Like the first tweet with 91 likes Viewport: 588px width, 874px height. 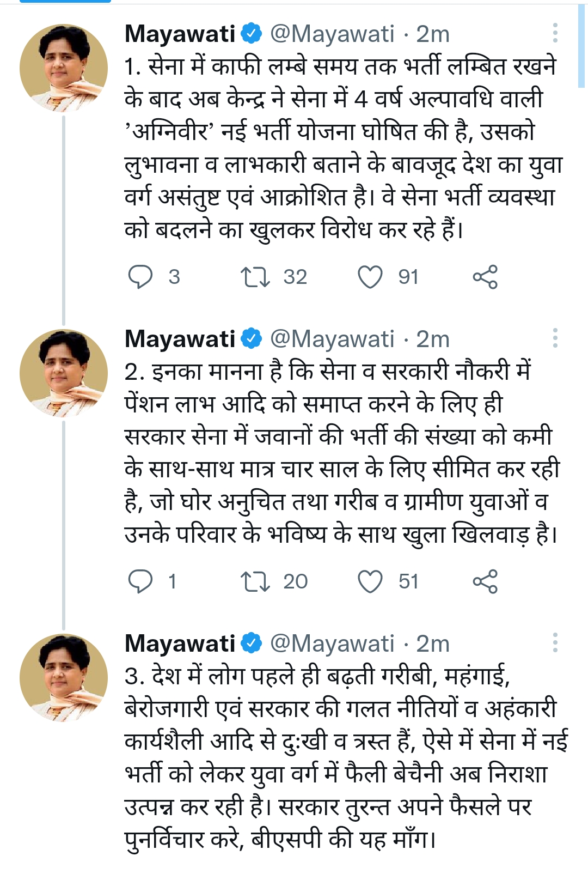[x=370, y=277]
